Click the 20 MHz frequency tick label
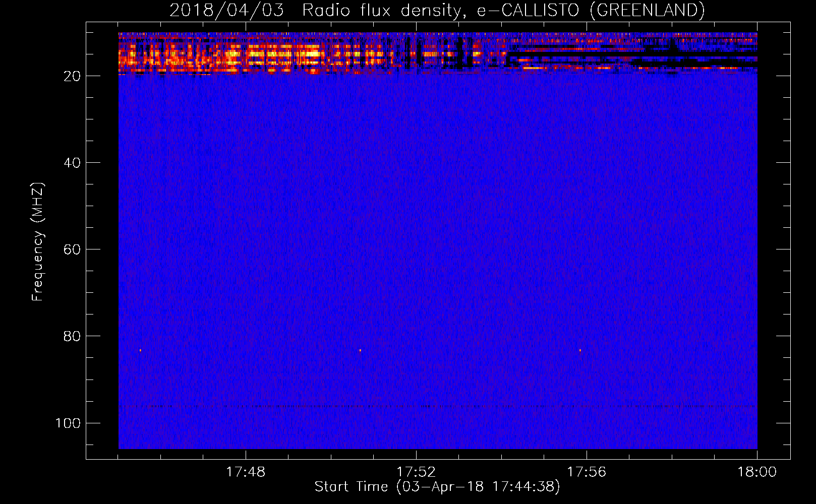 coord(72,76)
